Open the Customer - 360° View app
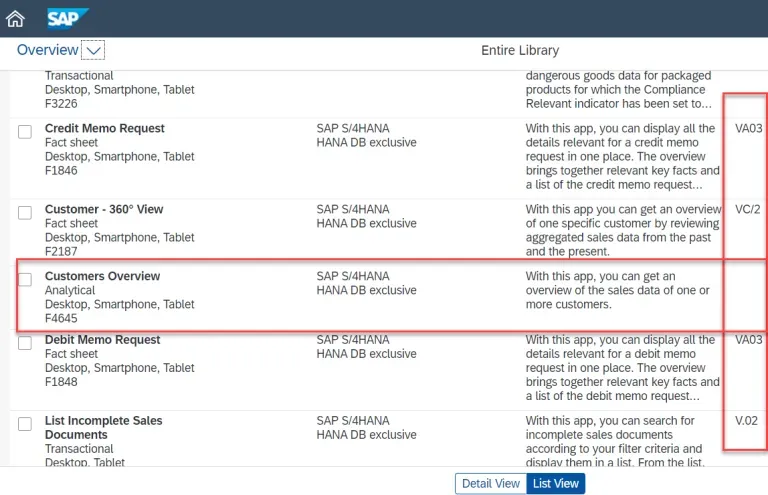The height and width of the screenshot is (495, 768). [x=104, y=209]
